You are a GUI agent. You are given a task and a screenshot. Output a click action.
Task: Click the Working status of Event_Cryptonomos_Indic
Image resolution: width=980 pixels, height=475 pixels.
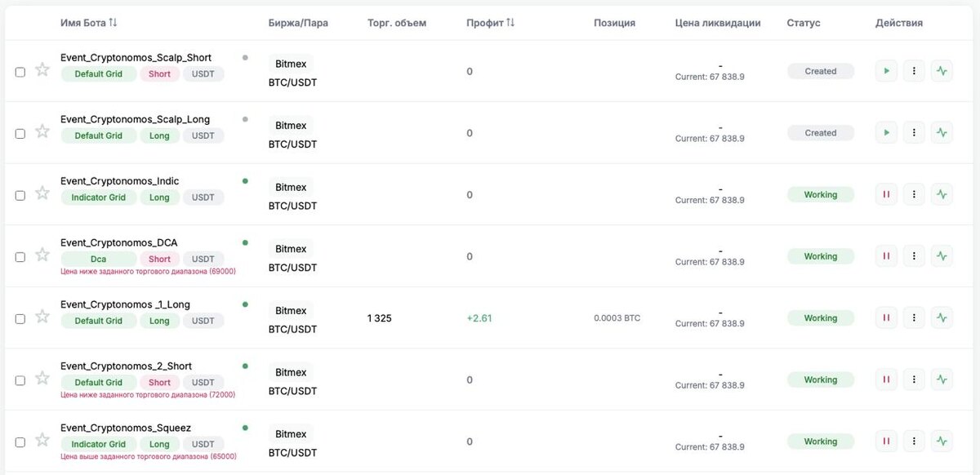(820, 195)
